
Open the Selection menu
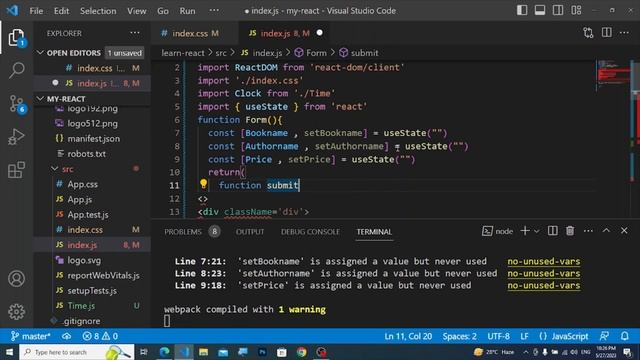pyautogui.click(x=98, y=11)
